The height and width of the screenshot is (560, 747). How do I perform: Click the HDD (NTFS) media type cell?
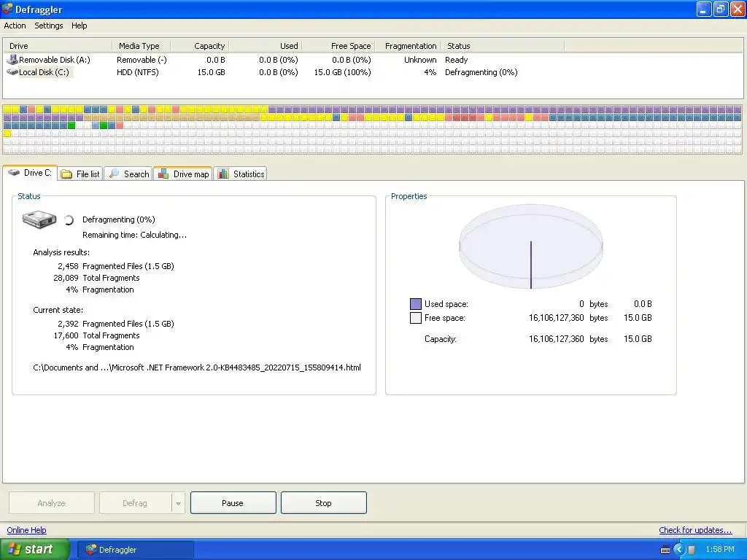tap(138, 72)
